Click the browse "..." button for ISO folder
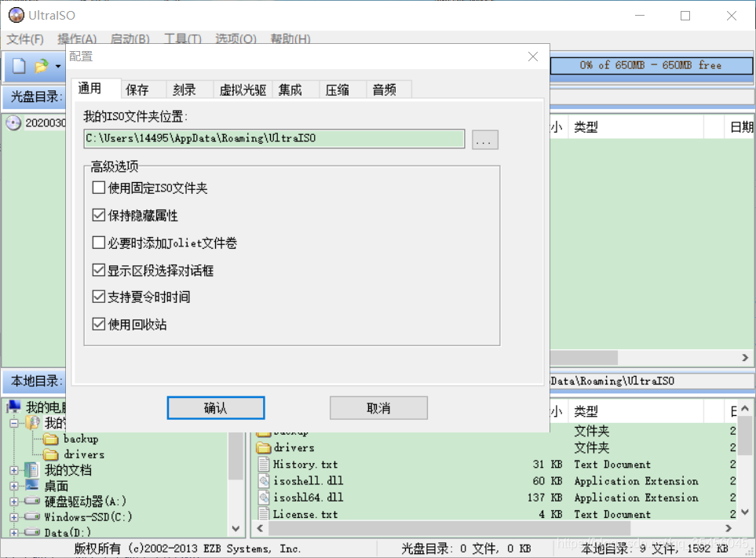 click(484, 140)
